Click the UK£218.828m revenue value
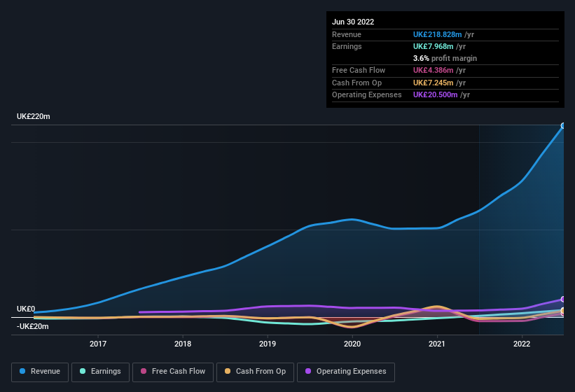This screenshot has width=575, height=392. pos(437,34)
